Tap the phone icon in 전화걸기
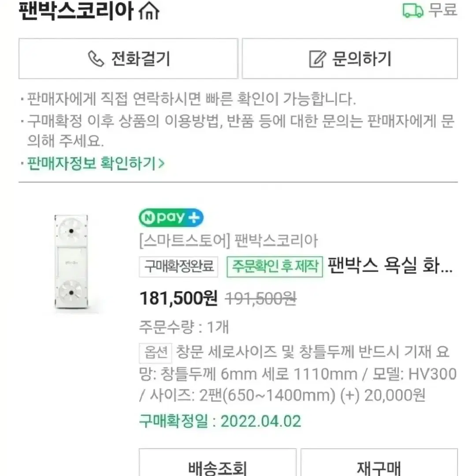The image size is (476, 476). (96, 59)
